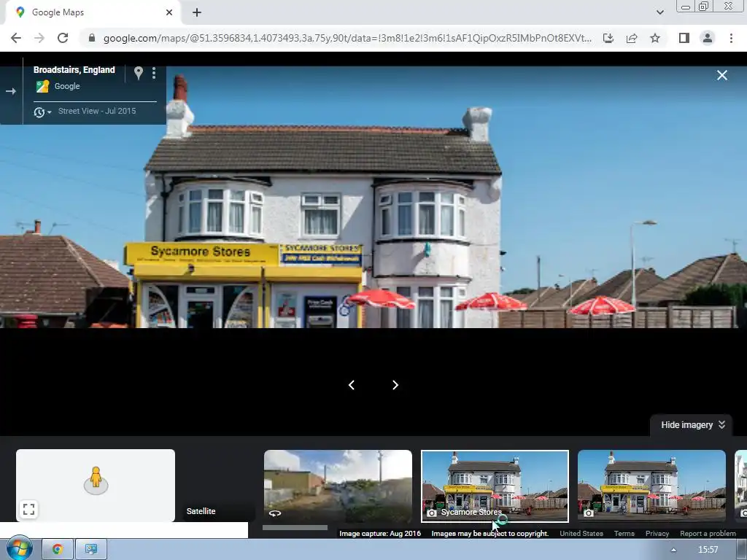747x560 pixels.
Task: Open the Chrome profile avatar
Action: pyautogui.click(x=708, y=38)
